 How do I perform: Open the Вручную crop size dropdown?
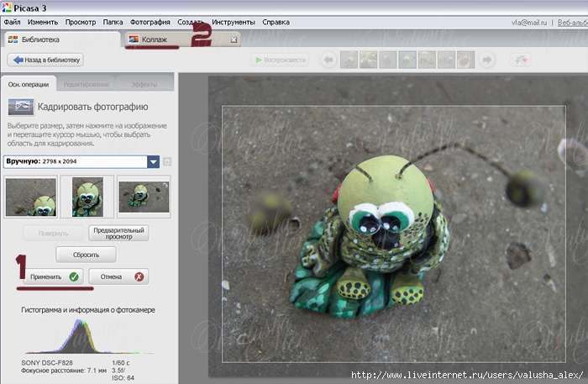pos(81,161)
